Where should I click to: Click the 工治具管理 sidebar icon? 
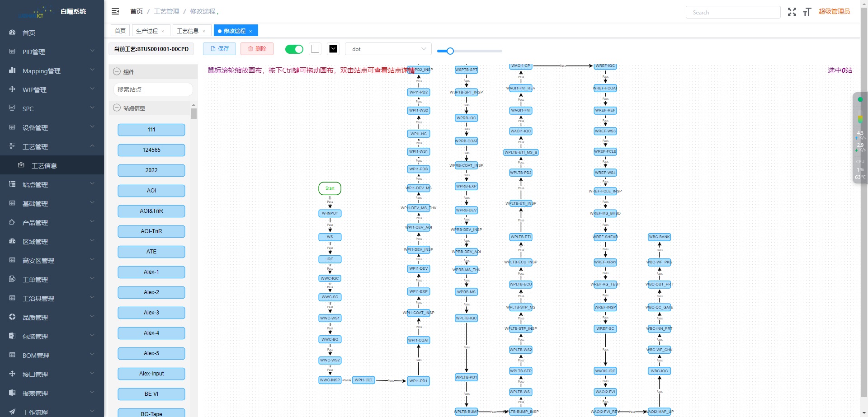point(12,298)
